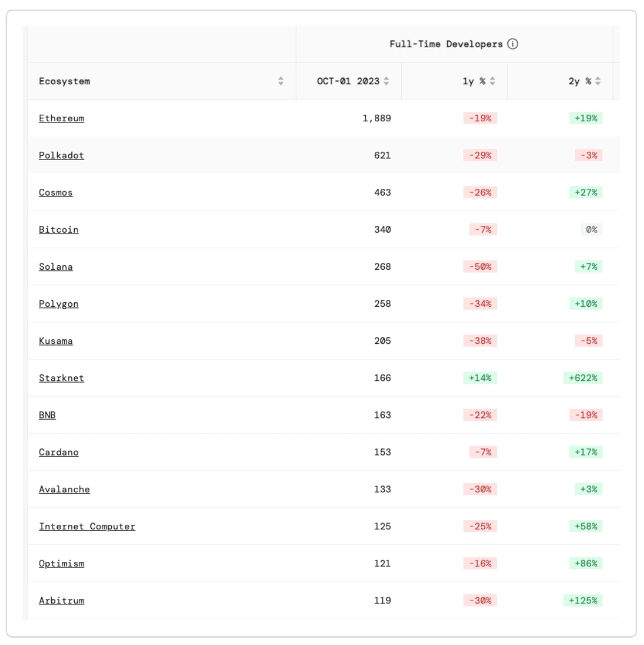
Task: Open the Polygon ecosystem link
Action: [x=58, y=303]
